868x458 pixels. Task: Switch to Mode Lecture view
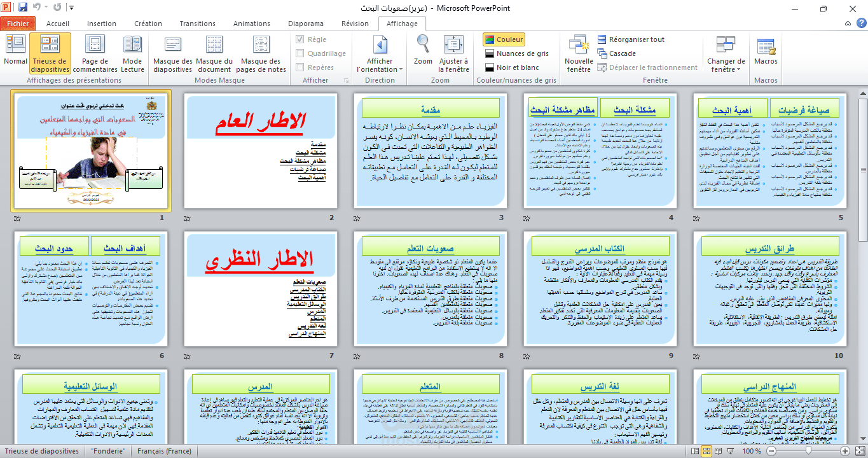(x=132, y=53)
